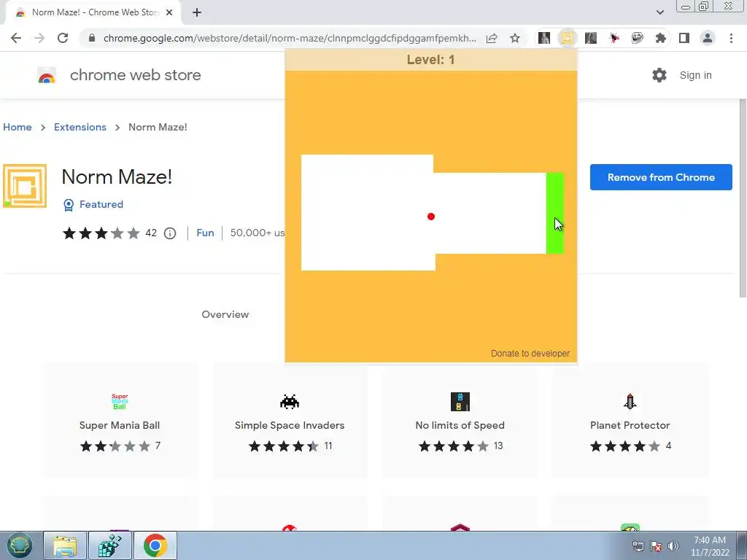Viewport: 747px width, 560px height.
Task: Click the Chrome Web Store rainbow logo
Action: [x=47, y=76]
